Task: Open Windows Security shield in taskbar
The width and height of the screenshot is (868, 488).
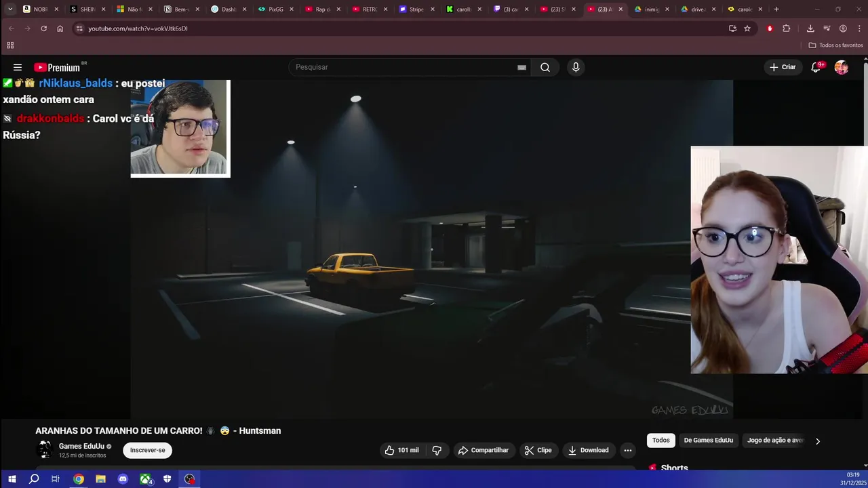Action: tap(167, 479)
